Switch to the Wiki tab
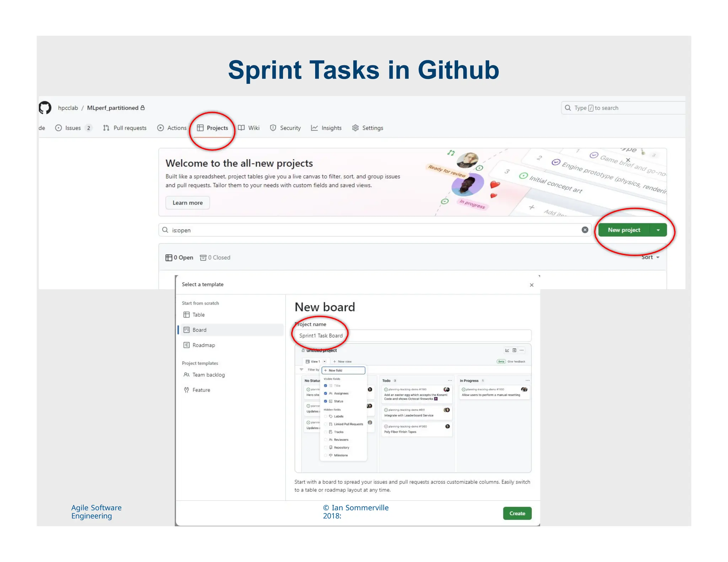 (249, 128)
